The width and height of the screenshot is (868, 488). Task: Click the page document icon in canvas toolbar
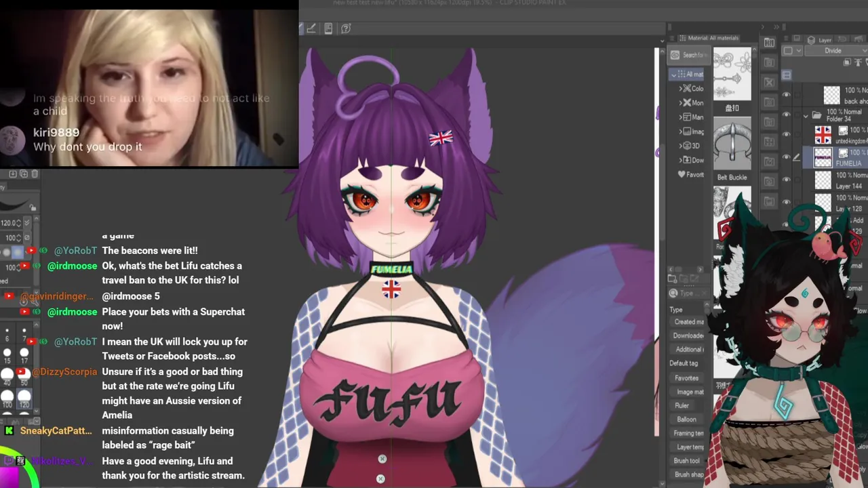[328, 28]
